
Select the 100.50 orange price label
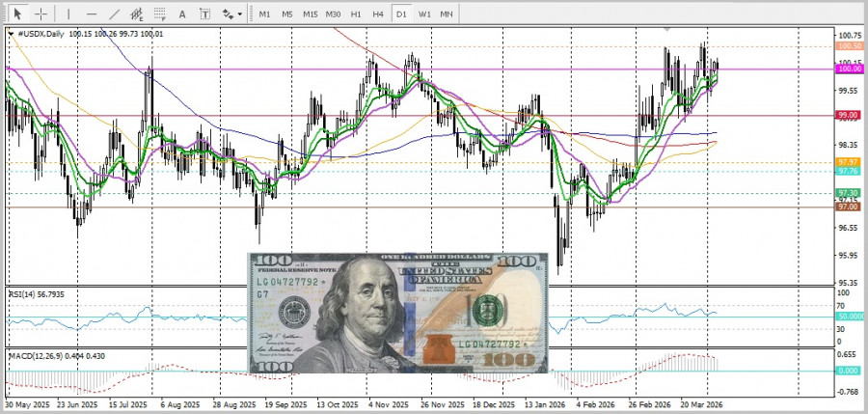point(850,46)
